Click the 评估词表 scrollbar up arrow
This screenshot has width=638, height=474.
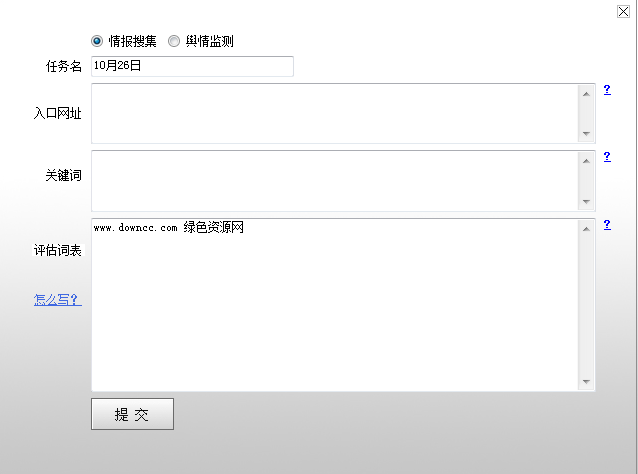pos(586,229)
